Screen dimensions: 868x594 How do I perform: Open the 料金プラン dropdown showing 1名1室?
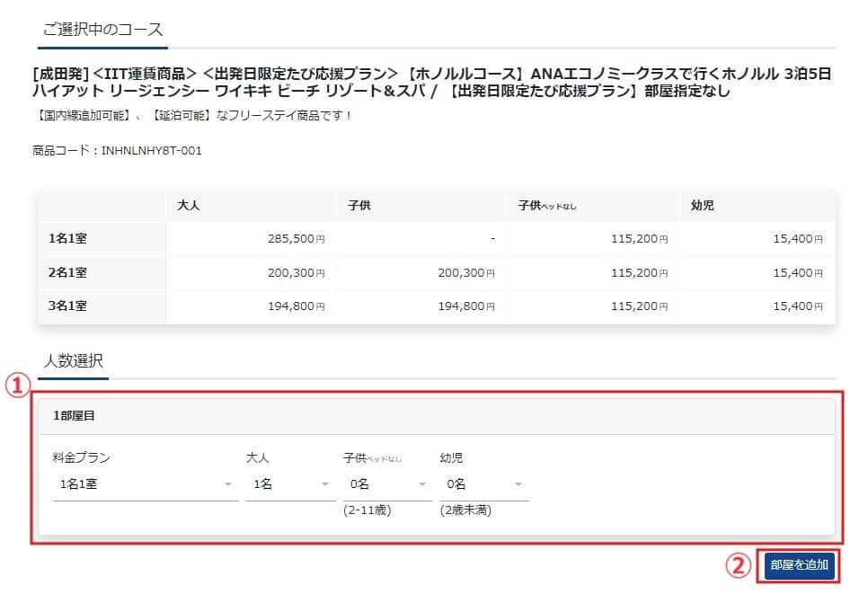144,484
